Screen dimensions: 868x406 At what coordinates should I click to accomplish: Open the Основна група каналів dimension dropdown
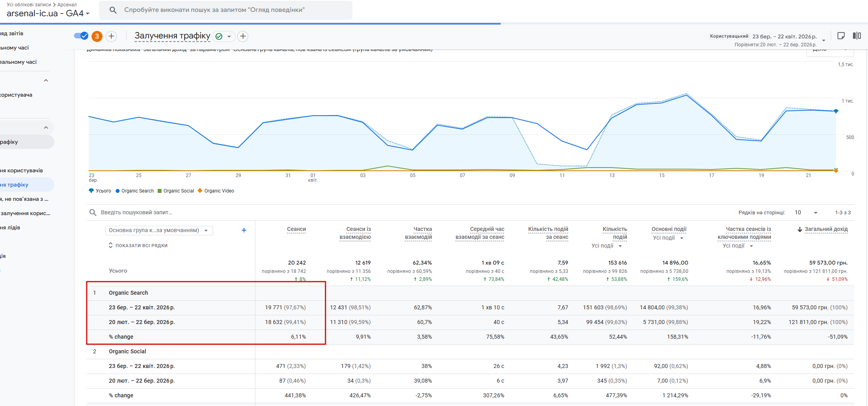click(x=159, y=231)
